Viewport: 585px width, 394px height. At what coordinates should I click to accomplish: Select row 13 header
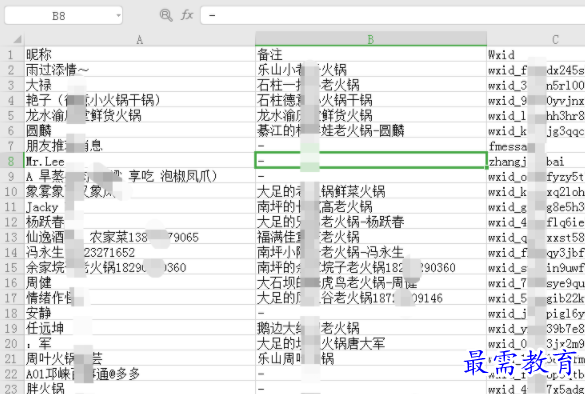tap(12, 237)
